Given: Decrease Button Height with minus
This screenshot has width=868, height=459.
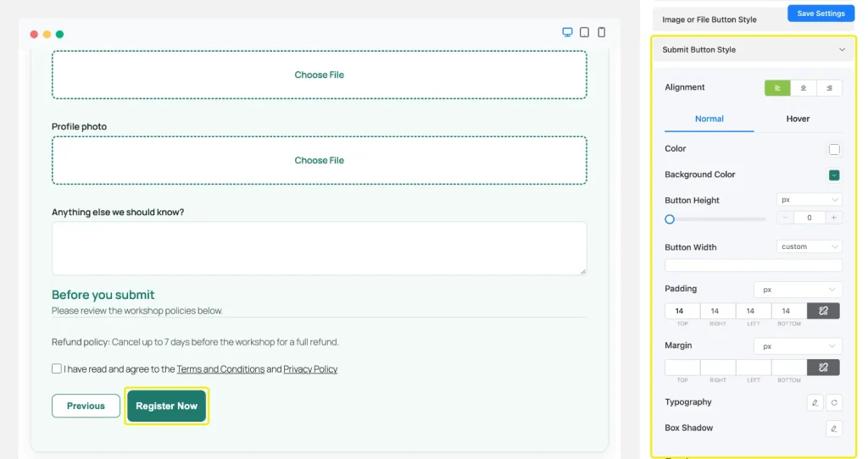Looking at the screenshot, I should click(785, 218).
